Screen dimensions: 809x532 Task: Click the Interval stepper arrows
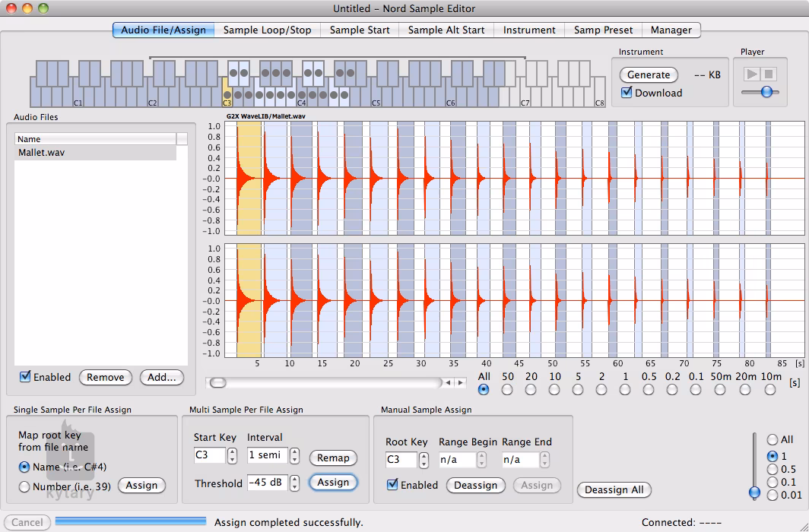click(x=295, y=456)
